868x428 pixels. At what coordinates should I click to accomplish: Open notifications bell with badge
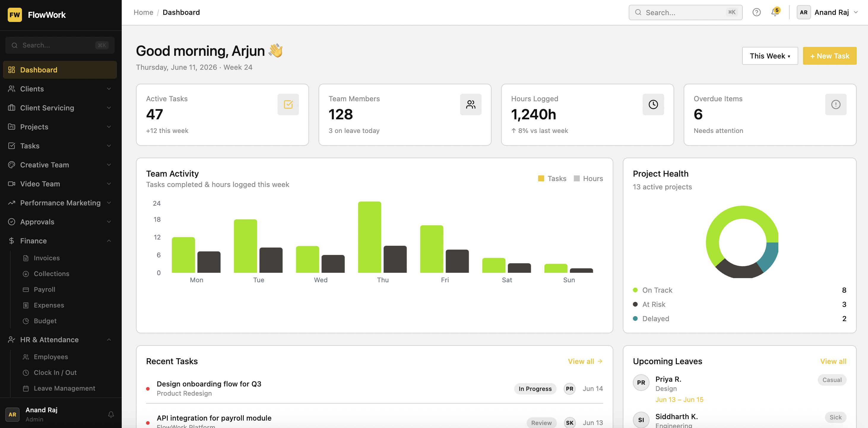click(x=775, y=12)
